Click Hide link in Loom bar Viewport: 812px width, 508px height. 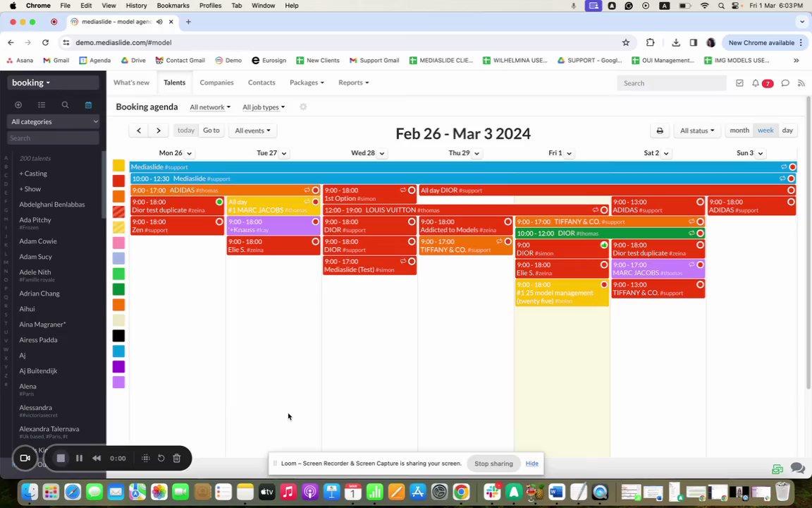click(532, 464)
